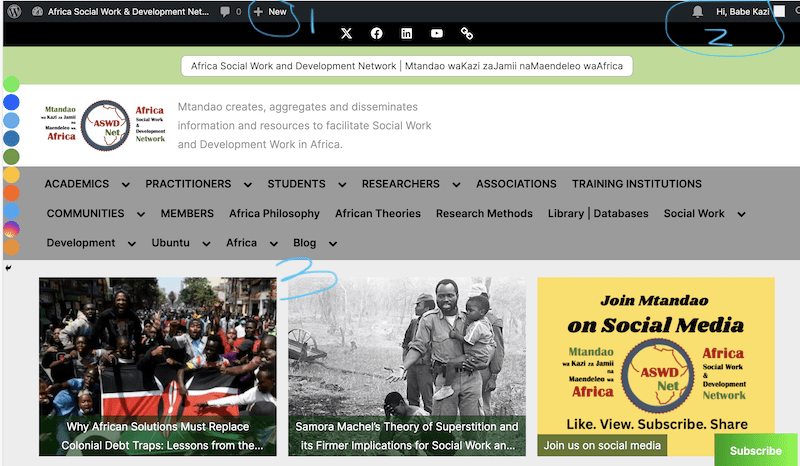Screen dimensions: 800x466
Task: Expand the Africa menu chevron
Action: 273,244
